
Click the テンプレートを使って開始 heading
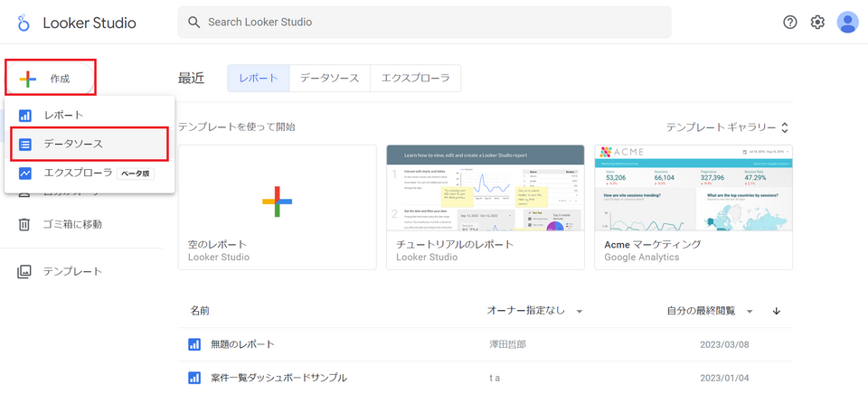pyautogui.click(x=236, y=127)
